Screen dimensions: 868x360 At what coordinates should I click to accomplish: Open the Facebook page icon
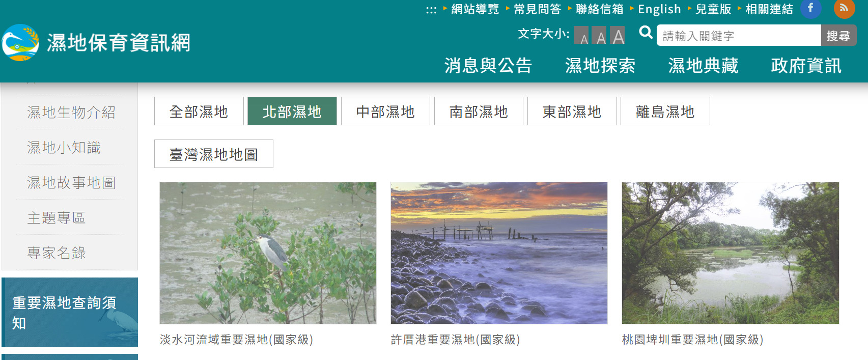tap(810, 8)
